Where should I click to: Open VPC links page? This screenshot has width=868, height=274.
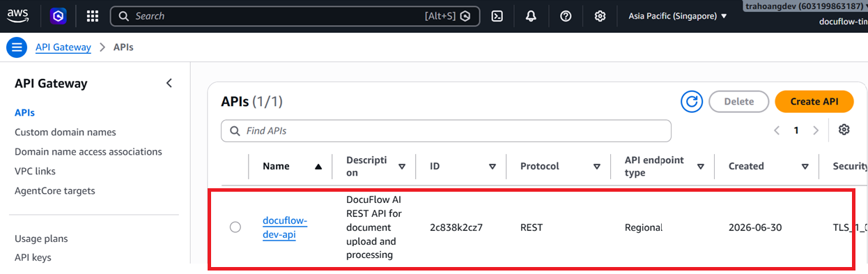pyautogui.click(x=35, y=172)
